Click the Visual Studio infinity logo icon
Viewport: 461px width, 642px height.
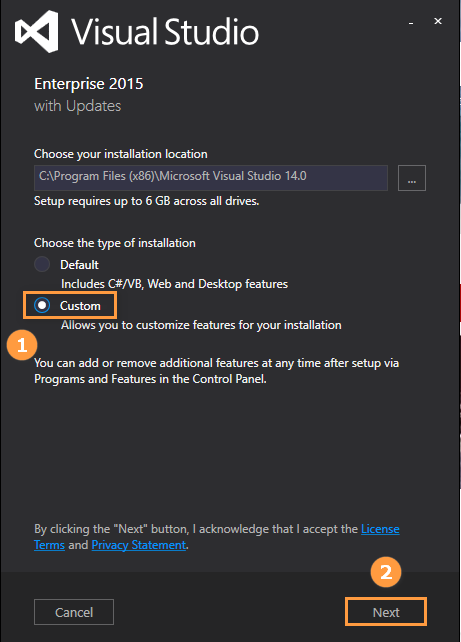click(36, 32)
